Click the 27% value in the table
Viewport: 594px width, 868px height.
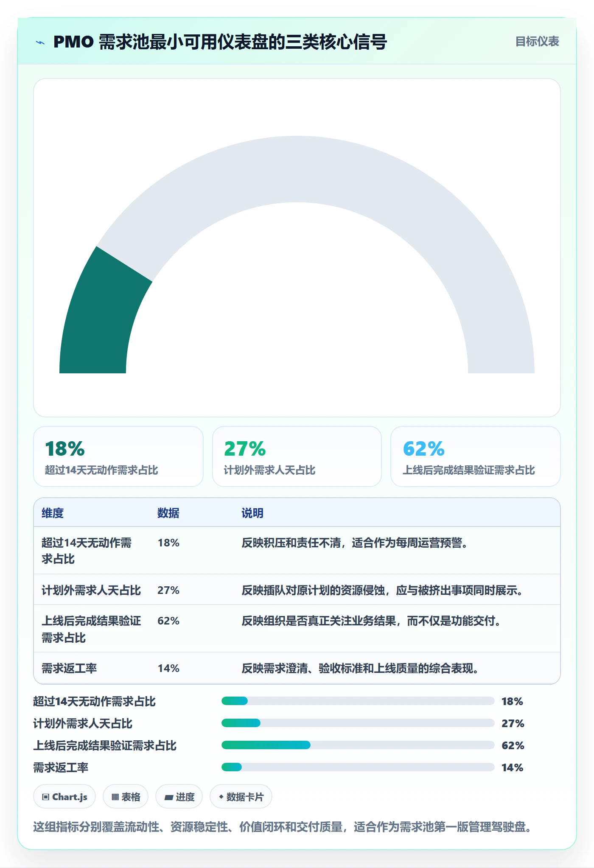point(168,590)
